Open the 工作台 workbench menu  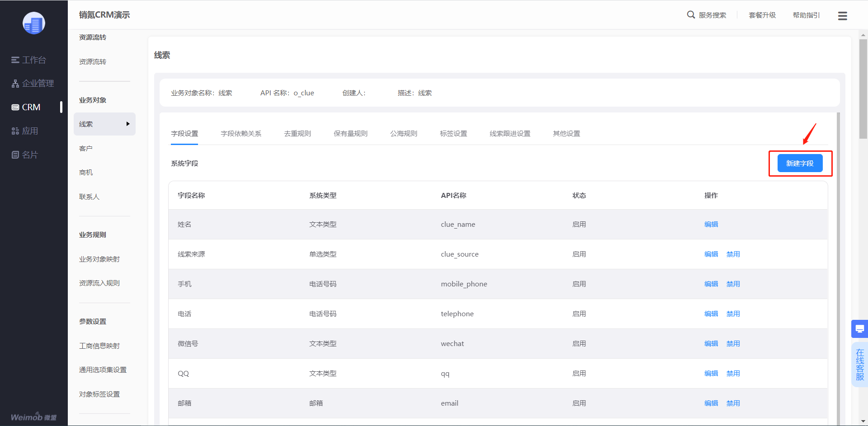pyautogui.click(x=29, y=60)
